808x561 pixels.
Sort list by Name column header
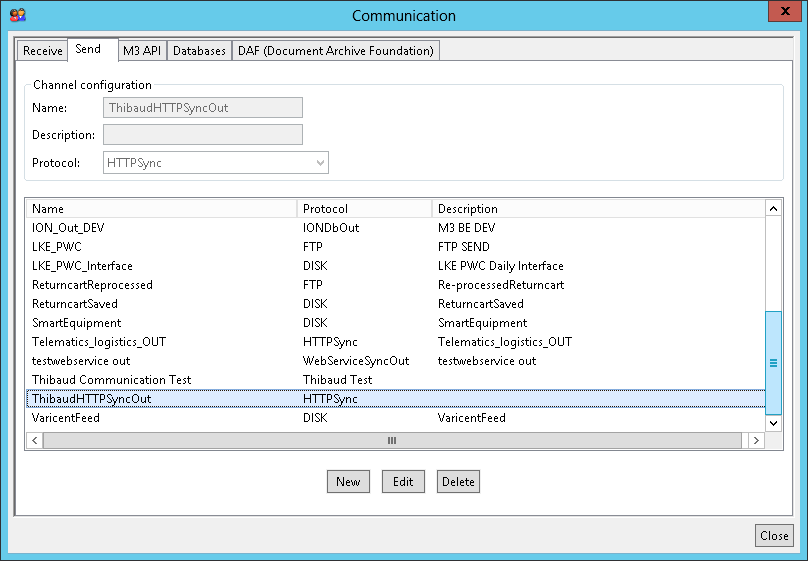pos(162,209)
